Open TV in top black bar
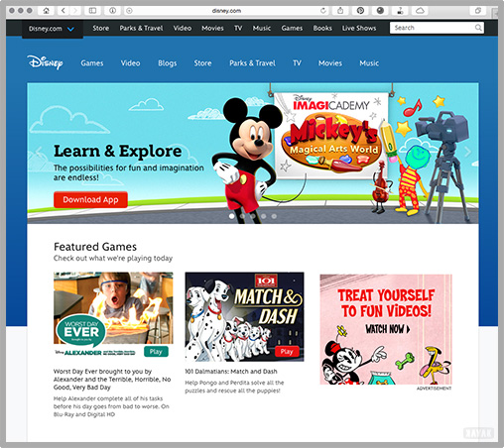Screen dimensions: 504x448 pyautogui.click(x=238, y=28)
